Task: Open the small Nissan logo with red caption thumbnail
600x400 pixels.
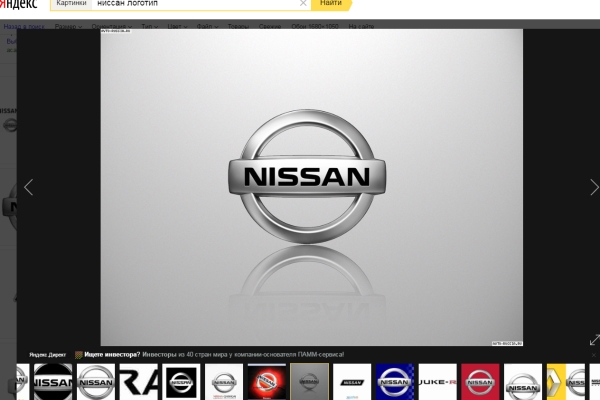Action: [224, 382]
